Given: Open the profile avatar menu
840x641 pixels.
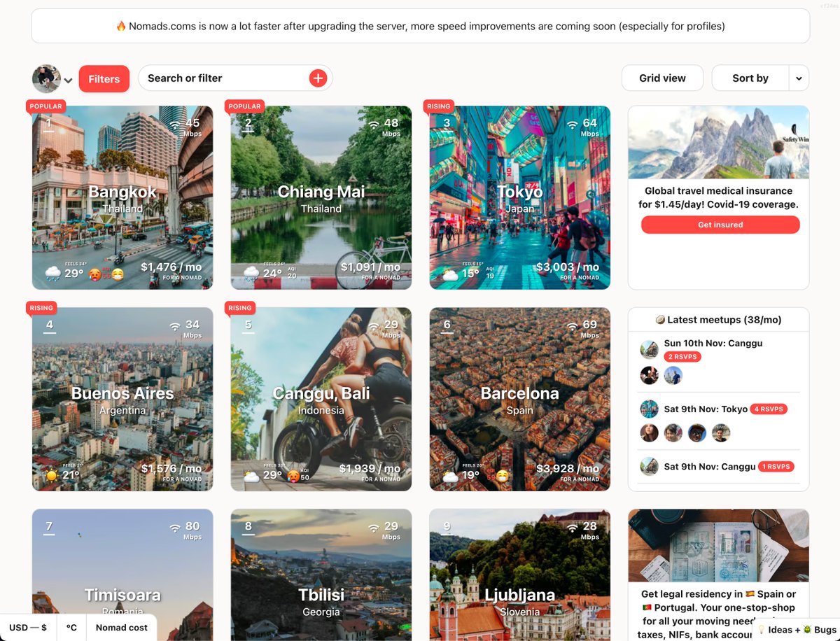Looking at the screenshot, I should click(52, 79).
